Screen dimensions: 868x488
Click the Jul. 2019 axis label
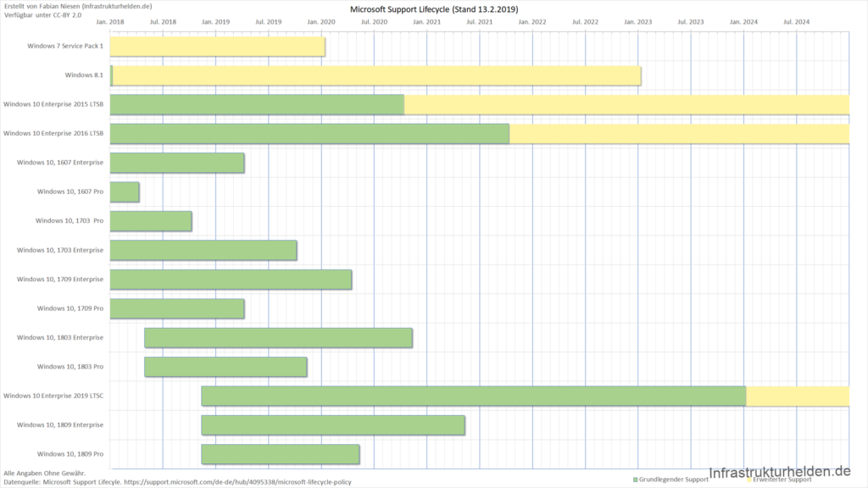[269, 22]
